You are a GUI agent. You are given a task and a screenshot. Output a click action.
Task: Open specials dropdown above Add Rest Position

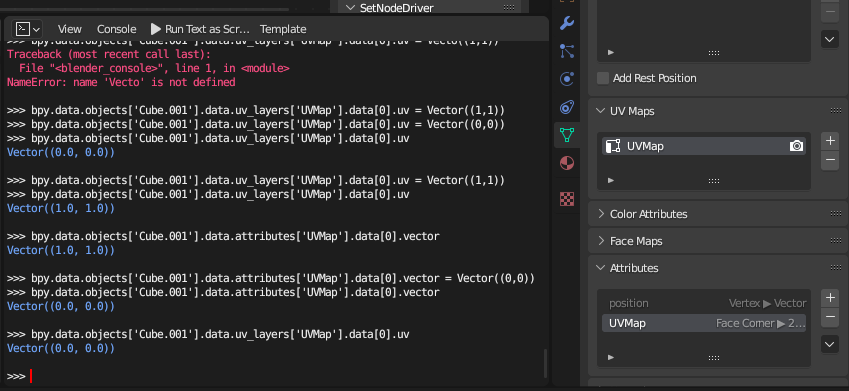pyautogui.click(x=830, y=39)
